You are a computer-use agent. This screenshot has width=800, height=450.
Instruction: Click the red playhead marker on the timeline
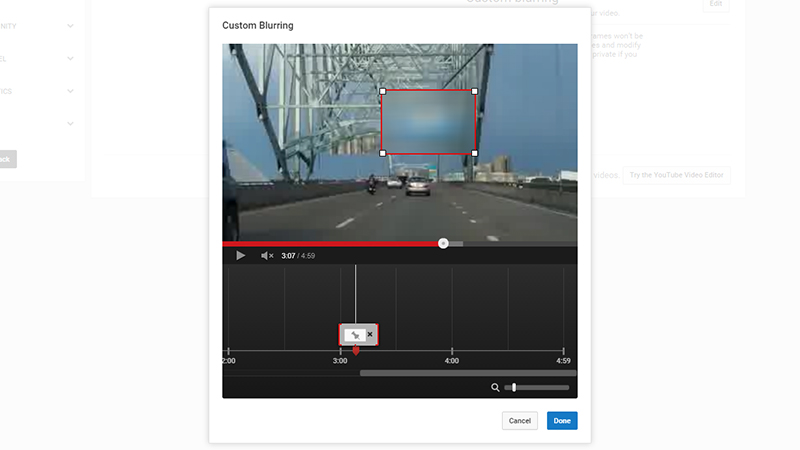point(356,351)
